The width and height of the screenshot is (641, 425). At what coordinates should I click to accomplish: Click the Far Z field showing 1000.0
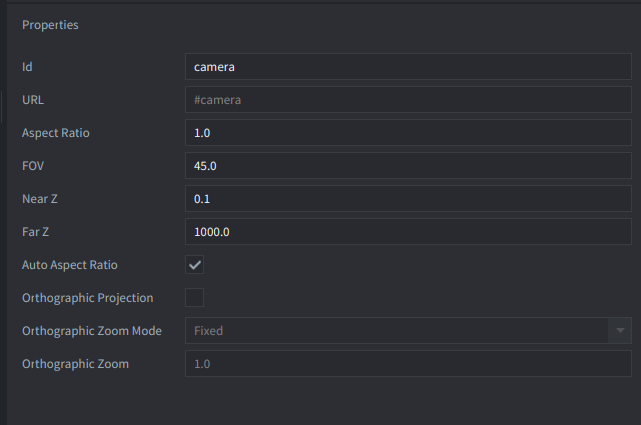click(x=408, y=232)
